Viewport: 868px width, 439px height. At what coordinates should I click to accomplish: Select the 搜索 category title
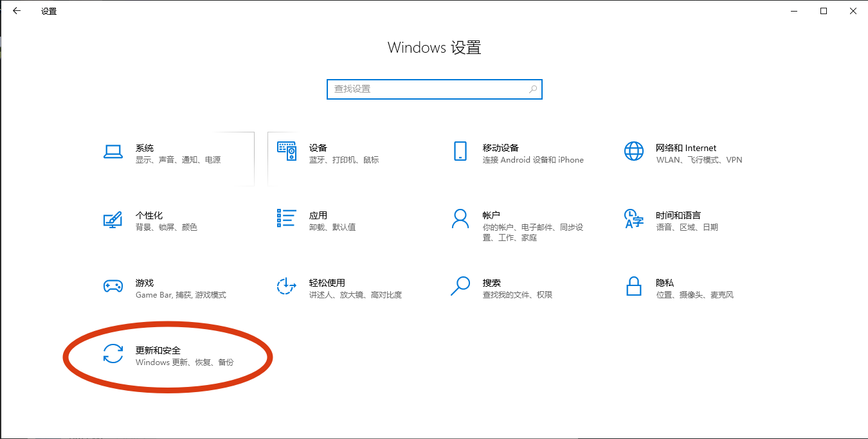[x=492, y=283]
